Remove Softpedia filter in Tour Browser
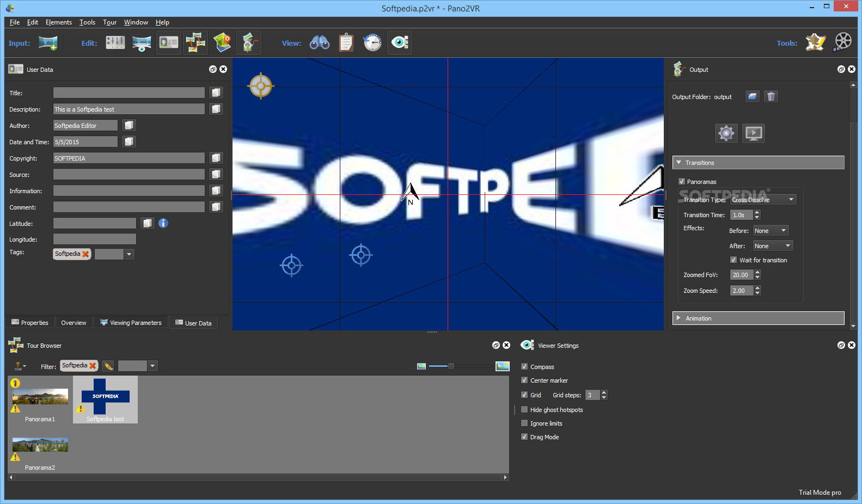This screenshot has height=504, width=862. [93, 366]
